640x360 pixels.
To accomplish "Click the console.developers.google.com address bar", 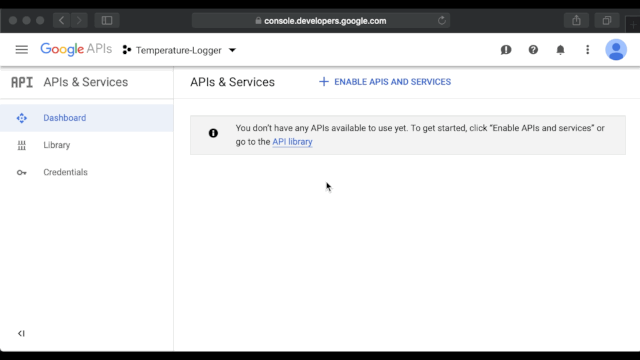I will coord(321,20).
